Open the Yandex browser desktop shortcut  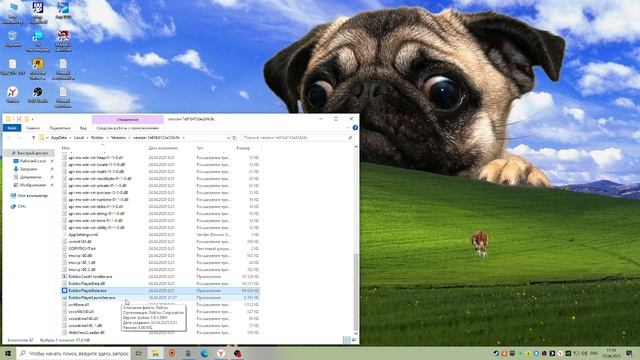(13, 93)
